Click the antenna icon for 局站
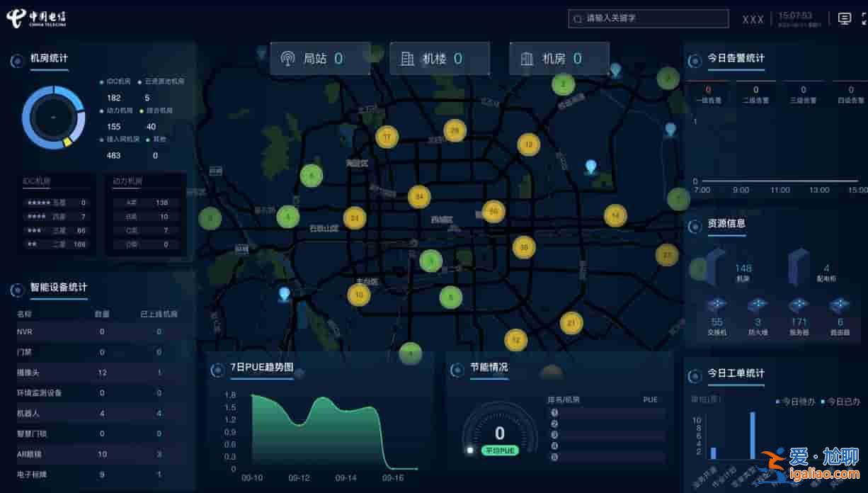 287,59
